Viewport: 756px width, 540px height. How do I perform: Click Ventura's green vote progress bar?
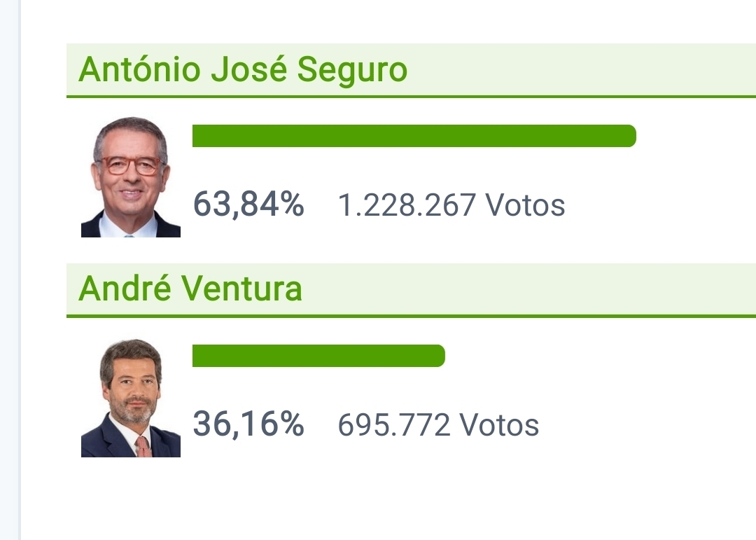318,356
